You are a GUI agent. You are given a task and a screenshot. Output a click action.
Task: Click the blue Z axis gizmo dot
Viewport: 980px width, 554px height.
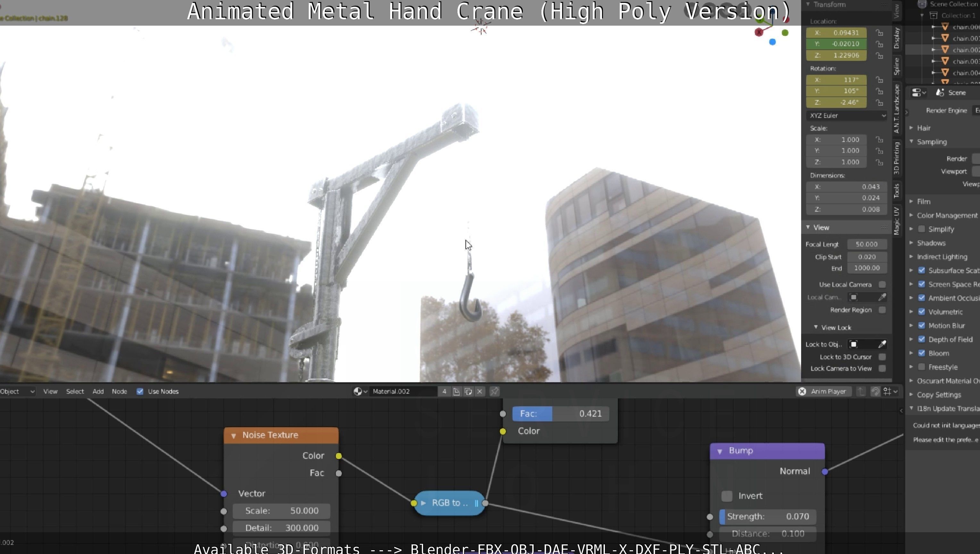coord(772,42)
